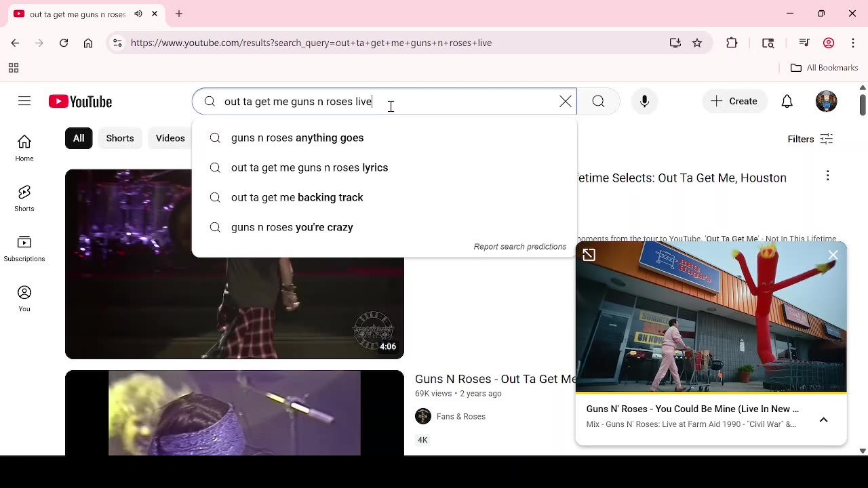Open browser profile icon
This screenshot has height=488, width=868.
coord(829,43)
